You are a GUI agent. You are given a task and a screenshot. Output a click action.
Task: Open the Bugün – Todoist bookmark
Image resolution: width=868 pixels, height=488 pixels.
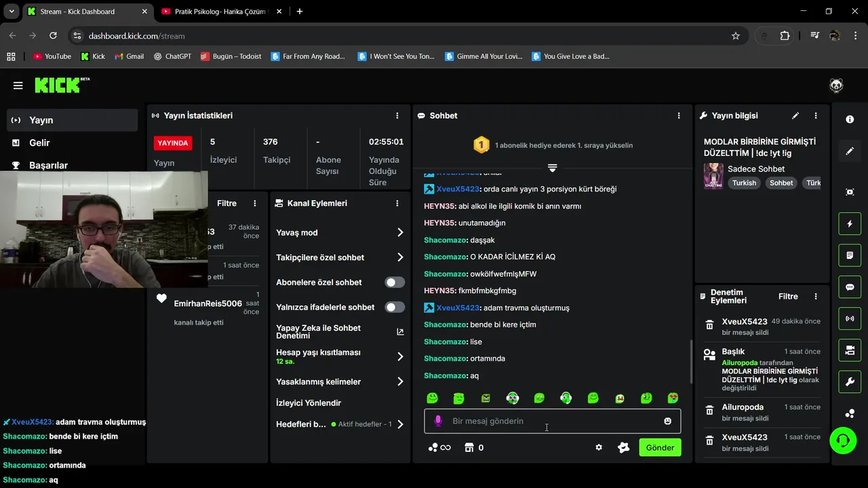coord(231,56)
